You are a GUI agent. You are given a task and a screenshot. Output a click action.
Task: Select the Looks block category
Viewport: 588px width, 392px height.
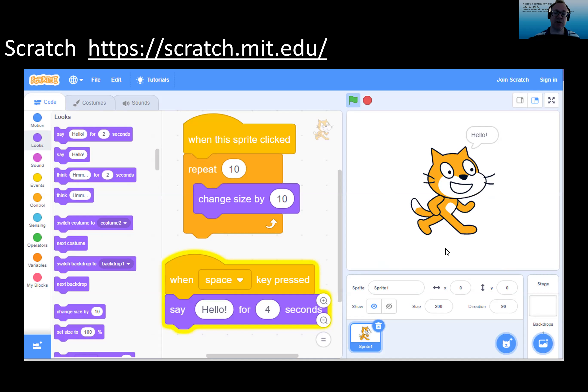(x=37, y=141)
